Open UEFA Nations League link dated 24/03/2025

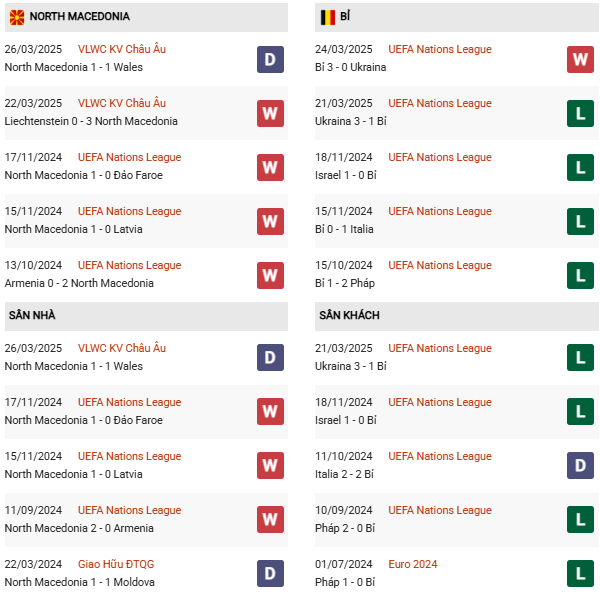[440, 49]
